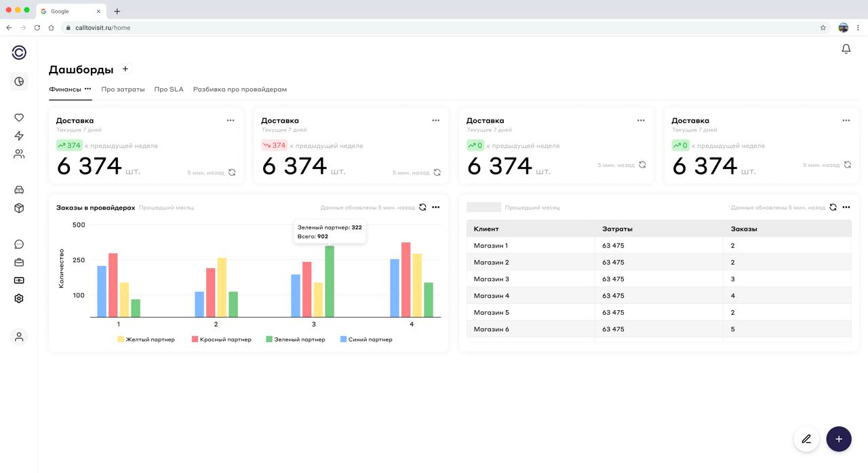Add new dashboard next to Дашборды
Viewport: 868px width, 473px height.
125,69
